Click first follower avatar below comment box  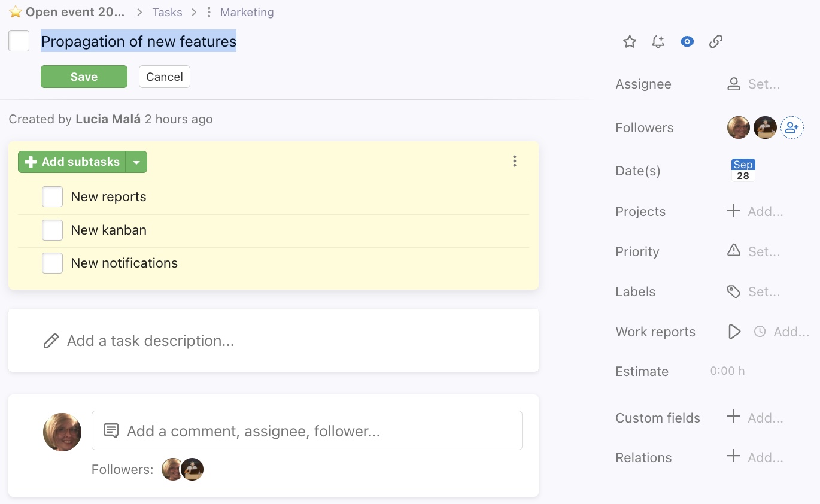click(172, 469)
